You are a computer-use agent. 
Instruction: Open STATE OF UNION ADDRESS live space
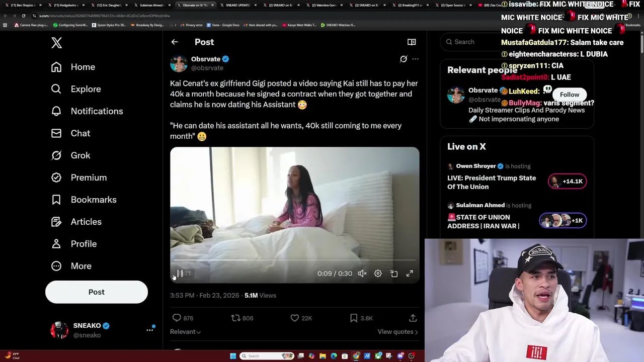(484, 221)
